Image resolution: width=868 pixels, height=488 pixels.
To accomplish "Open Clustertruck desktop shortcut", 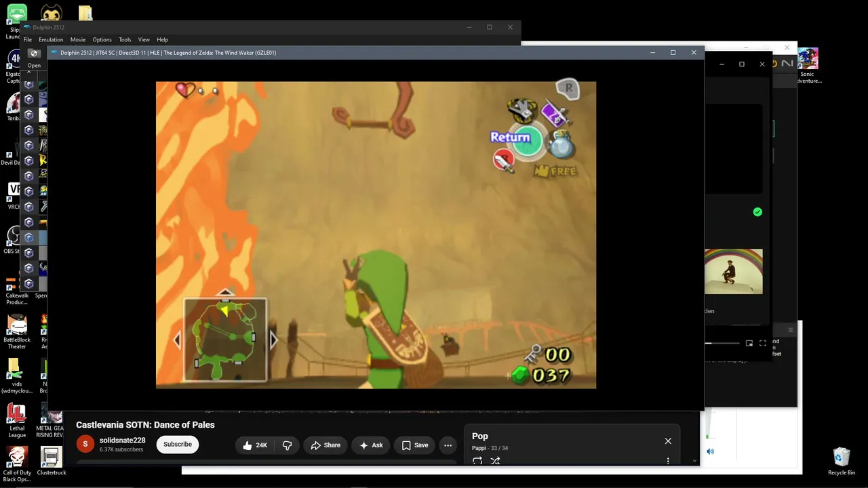I will pyautogui.click(x=52, y=460).
